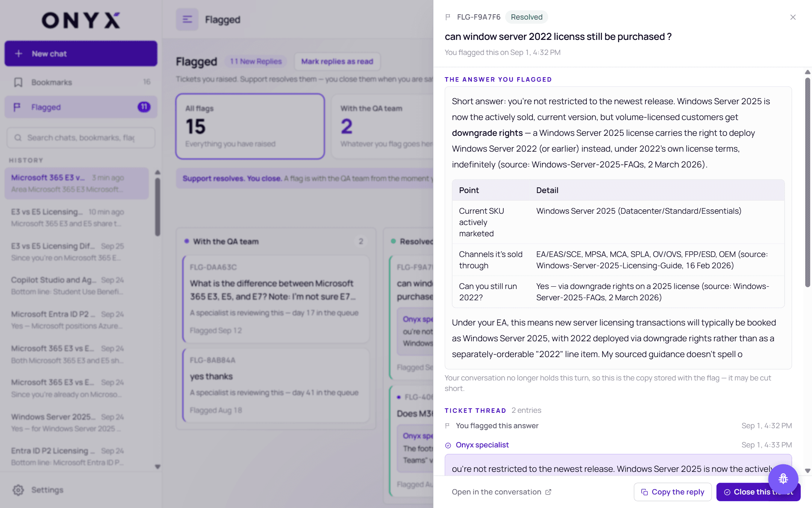Click the bold downgrade rights text
This screenshot has width=812, height=508.
tap(487, 133)
